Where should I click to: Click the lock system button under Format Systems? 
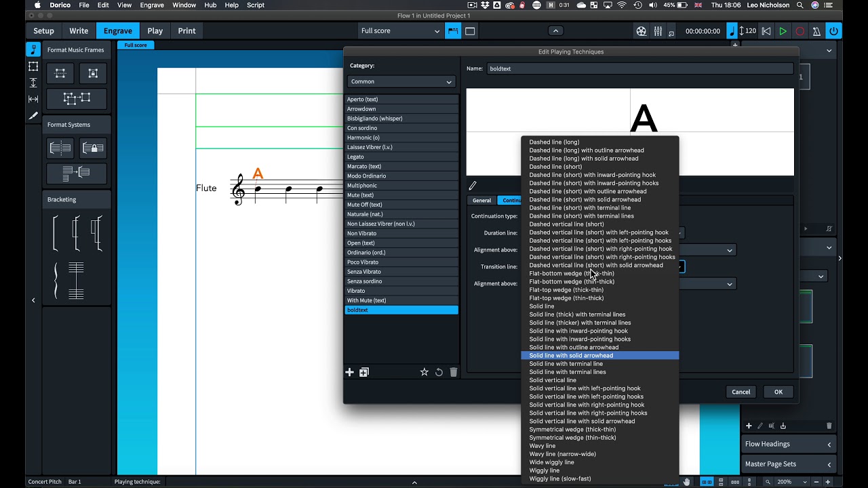(93, 148)
